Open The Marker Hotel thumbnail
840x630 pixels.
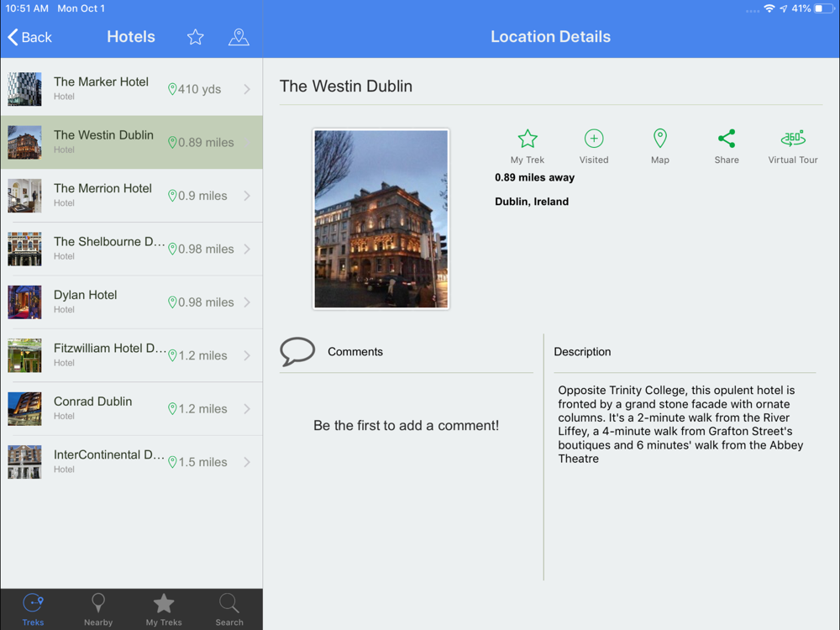[x=24, y=89]
